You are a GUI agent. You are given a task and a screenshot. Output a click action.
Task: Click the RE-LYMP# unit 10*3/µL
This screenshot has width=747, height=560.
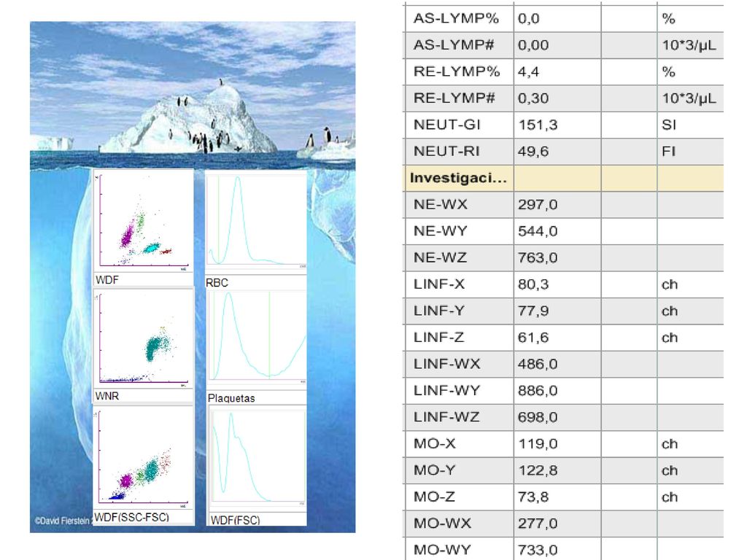689,98
